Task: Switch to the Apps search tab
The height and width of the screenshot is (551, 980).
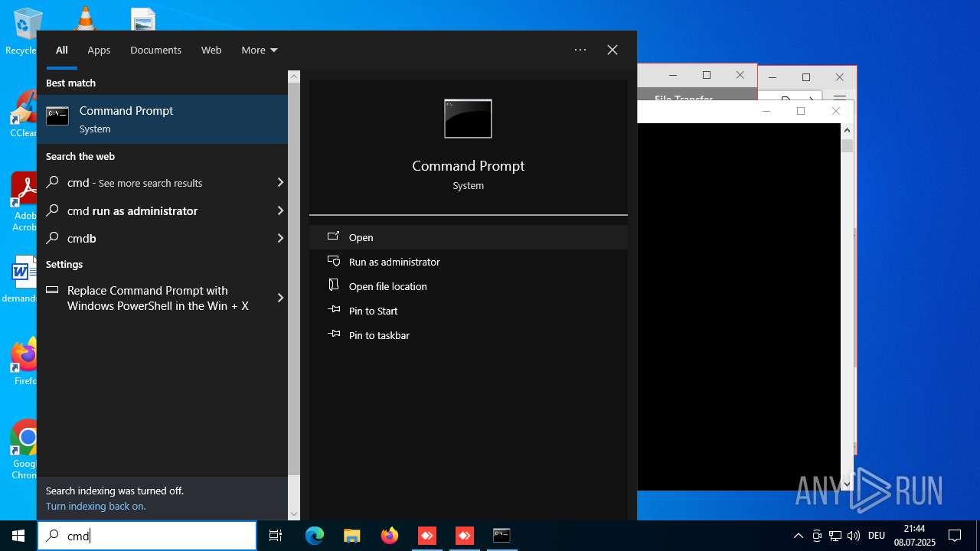Action: point(99,50)
